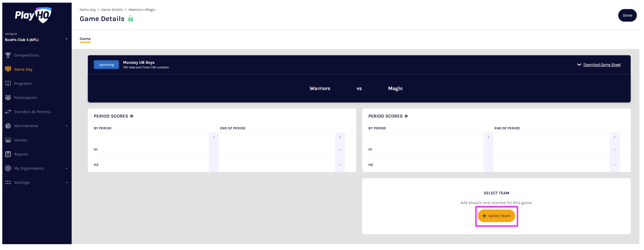Go to Game Day breadcrumb
The width and height of the screenshot is (644, 250).
click(x=88, y=10)
